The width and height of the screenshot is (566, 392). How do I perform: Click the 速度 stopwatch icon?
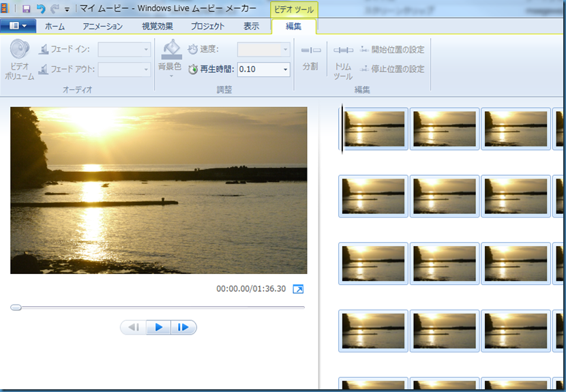pyautogui.click(x=193, y=49)
